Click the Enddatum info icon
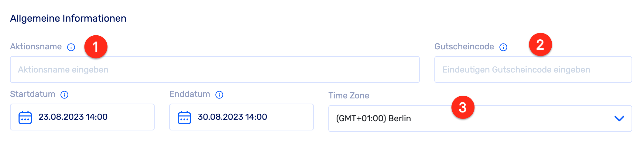This screenshot has height=142, width=644. pos(219,95)
